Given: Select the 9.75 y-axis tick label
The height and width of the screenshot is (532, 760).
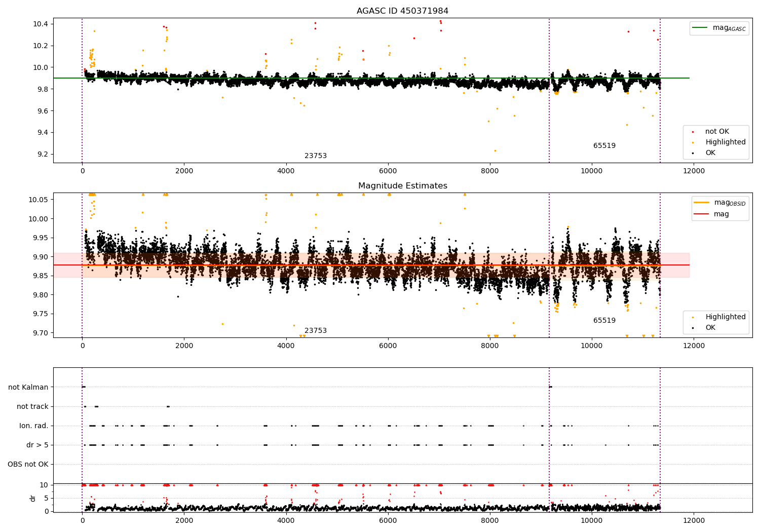Looking at the screenshot, I should (x=41, y=314).
